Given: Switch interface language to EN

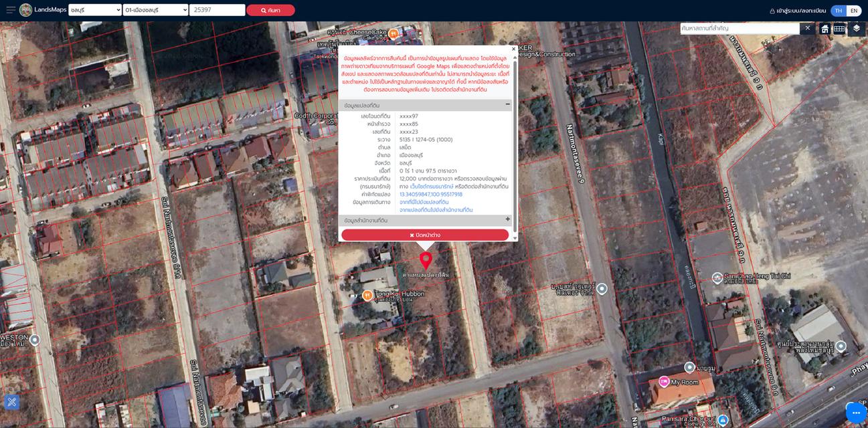Looking at the screenshot, I should tap(853, 10).
